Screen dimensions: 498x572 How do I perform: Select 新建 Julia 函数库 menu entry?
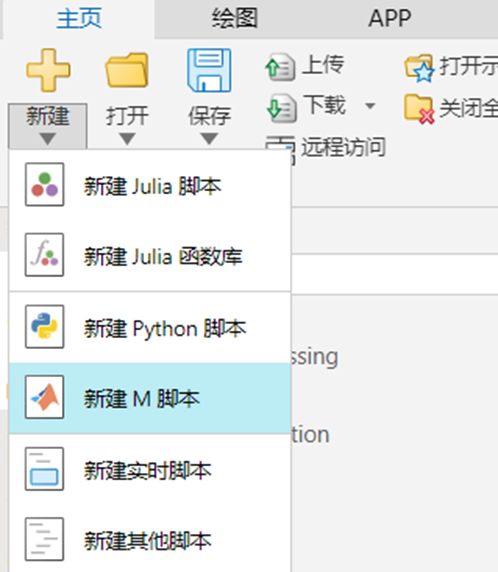[150, 255]
